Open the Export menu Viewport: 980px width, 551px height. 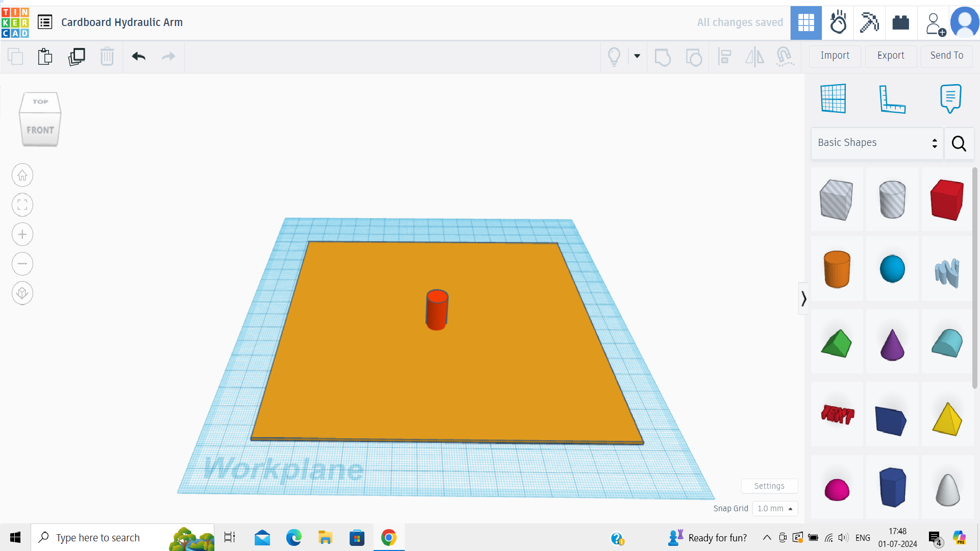[890, 55]
